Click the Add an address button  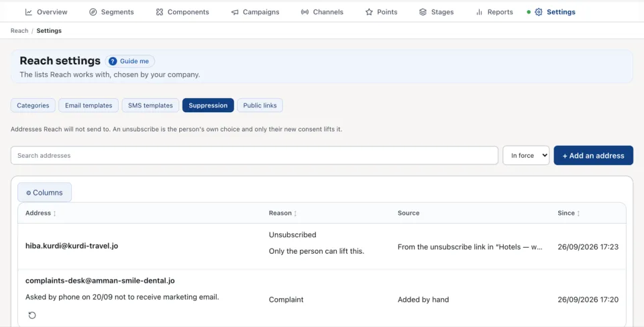(593, 156)
